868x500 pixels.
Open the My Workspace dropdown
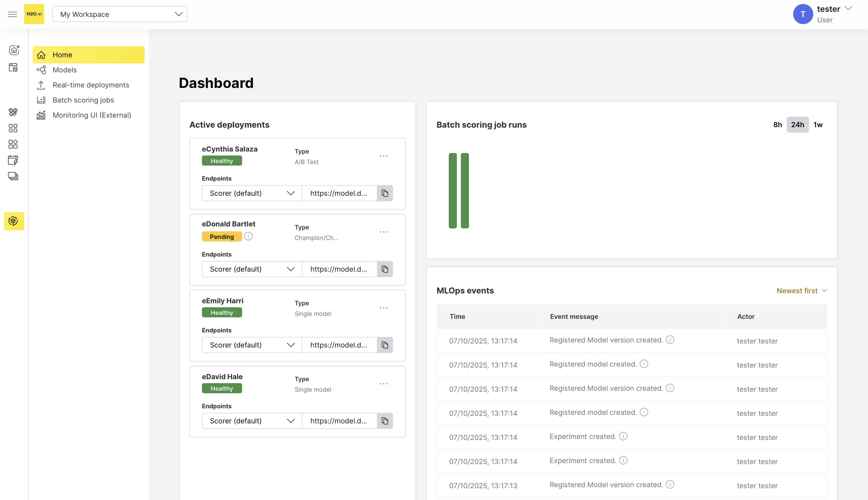tap(120, 14)
